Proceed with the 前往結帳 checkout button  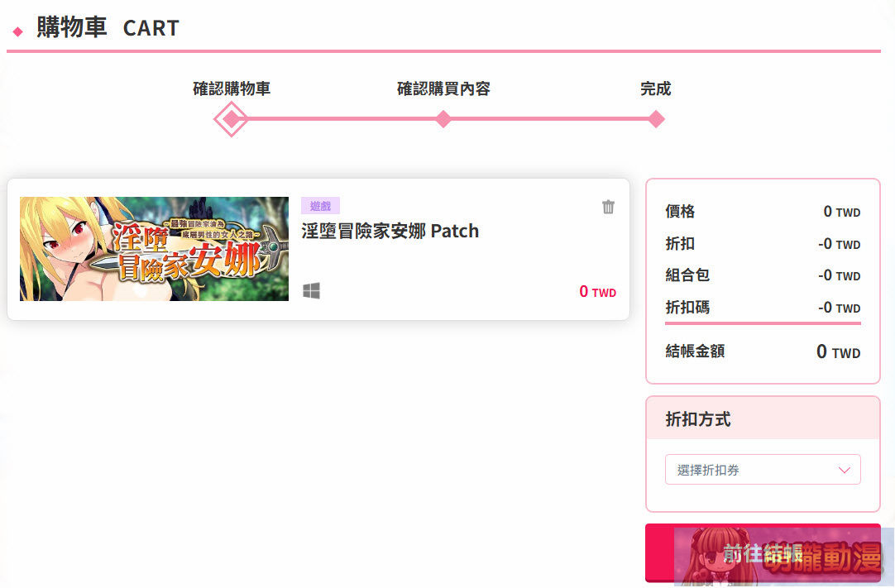(763, 553)
